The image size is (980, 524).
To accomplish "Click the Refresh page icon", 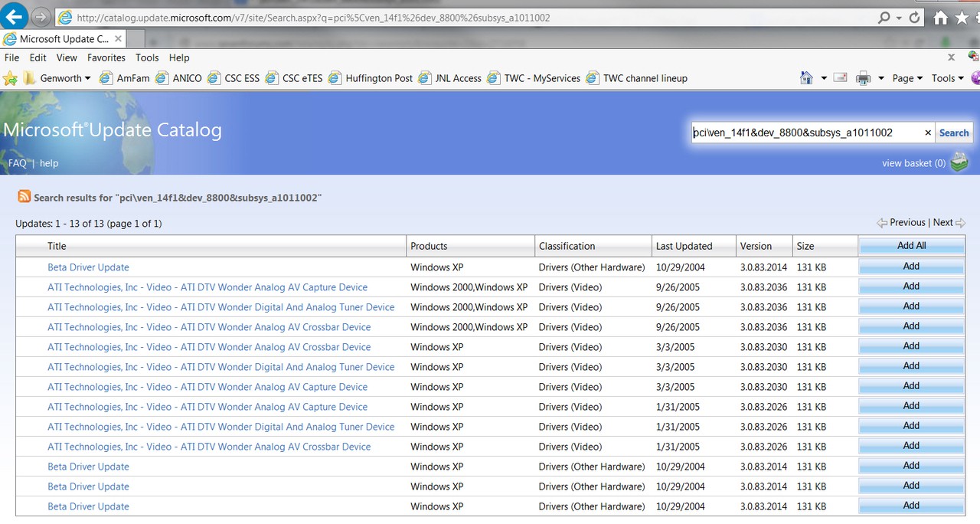I will 914,17.
